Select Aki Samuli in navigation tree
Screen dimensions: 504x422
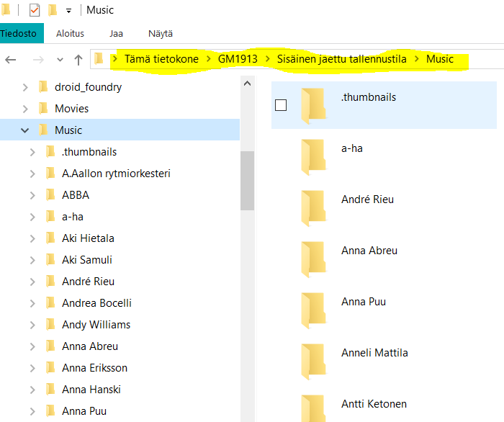click(x=87, y=260)
